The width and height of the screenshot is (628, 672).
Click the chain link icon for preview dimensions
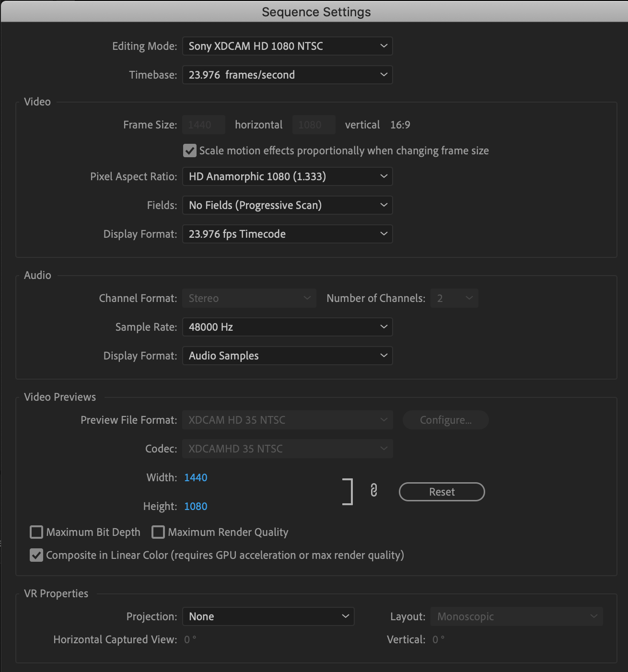click(x=374, y=490)
